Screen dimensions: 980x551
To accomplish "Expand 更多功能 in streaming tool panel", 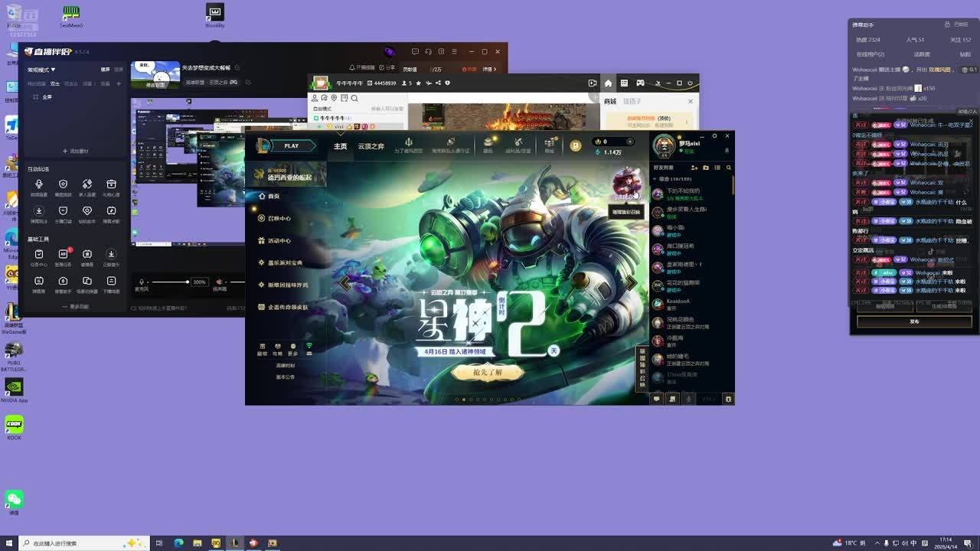I will pos(75,307).
